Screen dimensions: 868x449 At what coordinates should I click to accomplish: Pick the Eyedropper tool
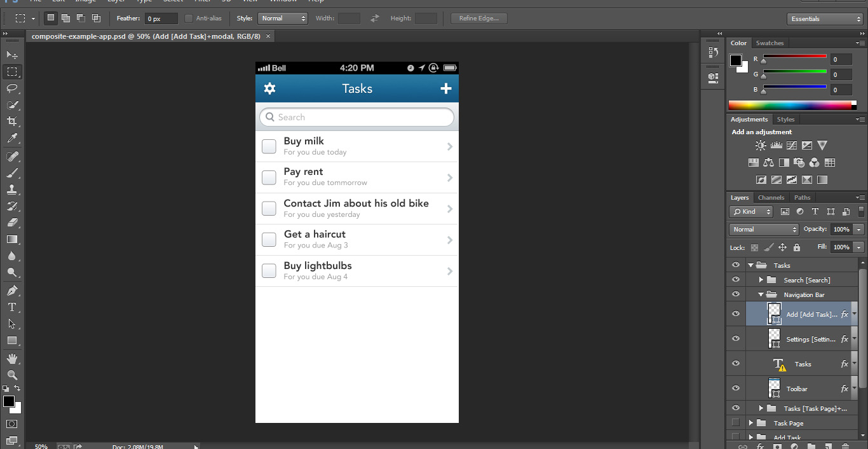pos(13,137)
